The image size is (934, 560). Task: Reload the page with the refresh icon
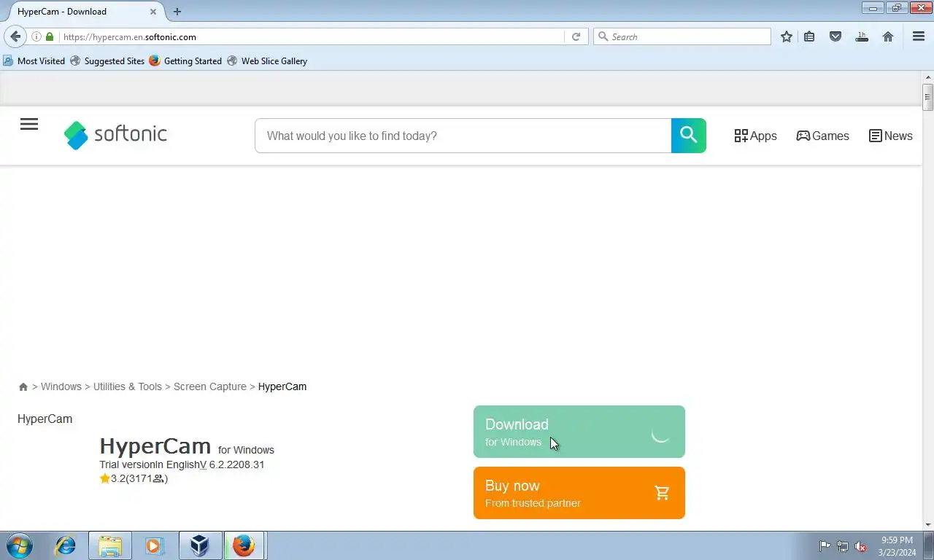click(576, 36)
